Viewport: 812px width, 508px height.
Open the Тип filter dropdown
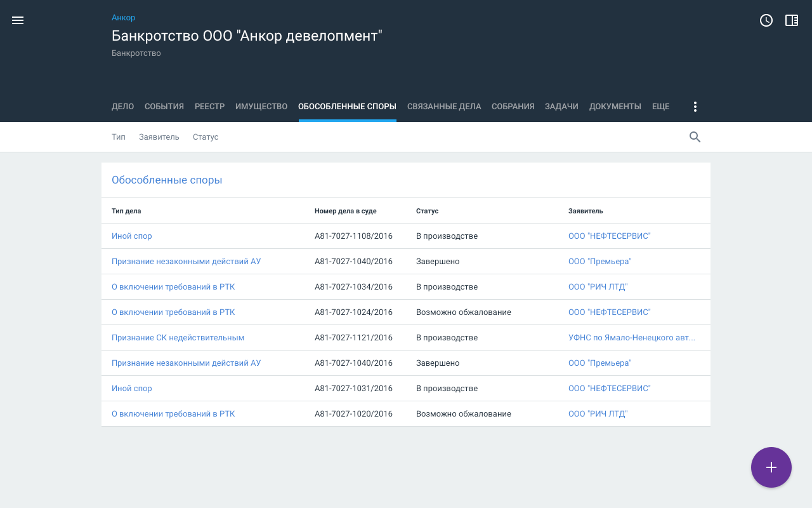point(119,137)
